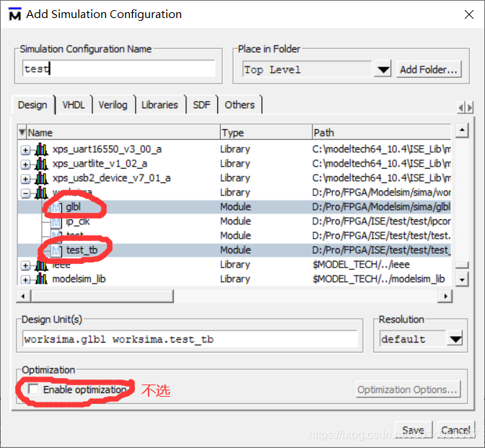Screen dimensions: 485x448
Task: Open the Resolution dropdown arrow
Action: coord(455,339)
